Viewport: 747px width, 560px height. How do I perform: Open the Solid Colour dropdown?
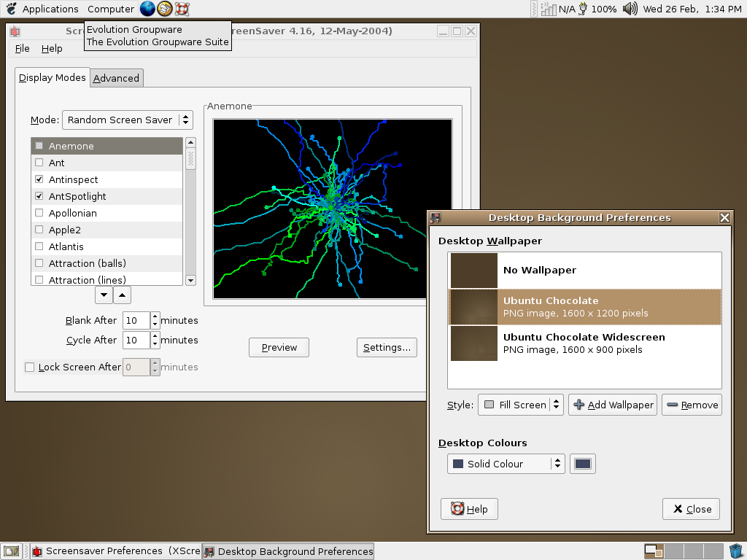click(x=506, y=464)
